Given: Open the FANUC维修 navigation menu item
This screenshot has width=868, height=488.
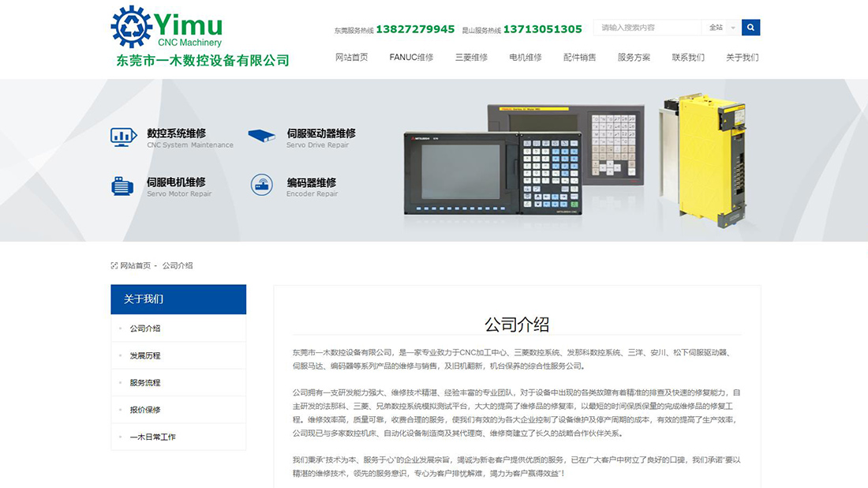Looking at the screenshot, I should point(411,58).
